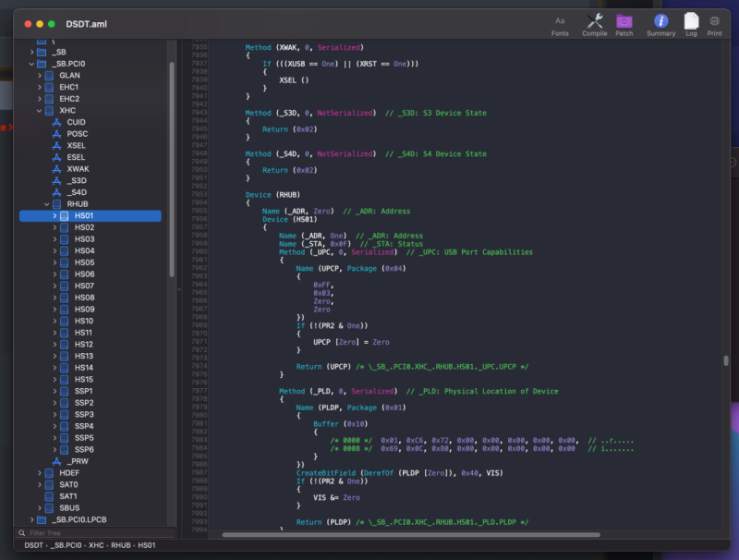Select the _SB_.PCI0.LPCB tree item
The image size is (739, 560).
[x=79, y=519]
